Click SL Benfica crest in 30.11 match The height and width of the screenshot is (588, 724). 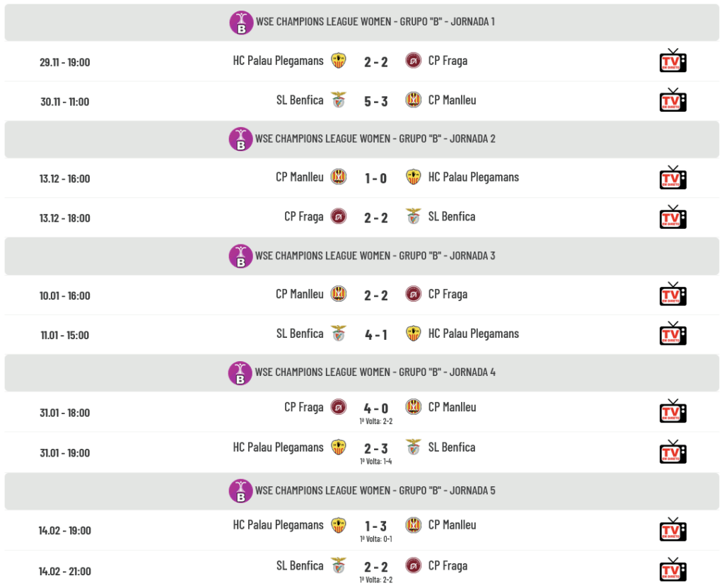coord(339,100)
